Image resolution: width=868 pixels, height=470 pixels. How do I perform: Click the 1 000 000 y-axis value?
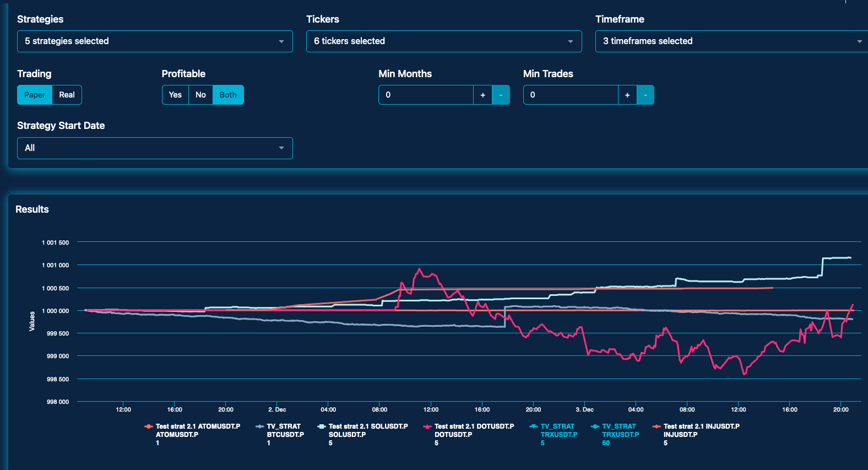pyautogui.click(x=56, y=311)
